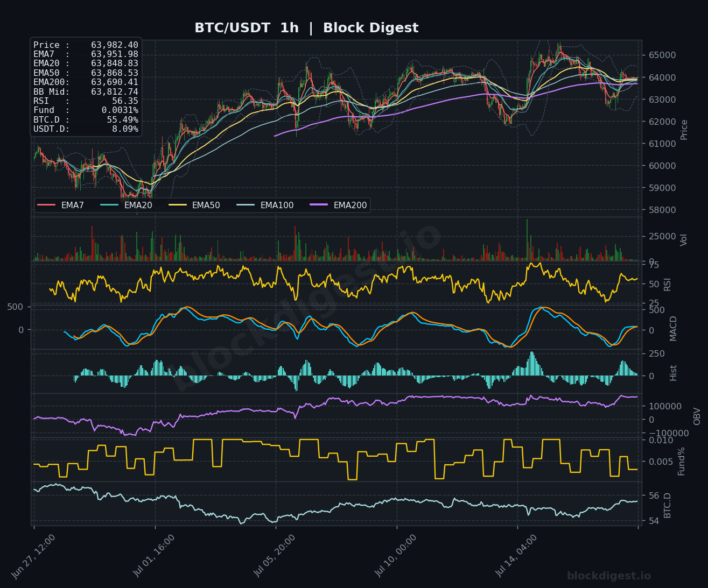The image size is (708, 588).
Task: Click the 25 tick on RSI axis
Action: point(654,303)
